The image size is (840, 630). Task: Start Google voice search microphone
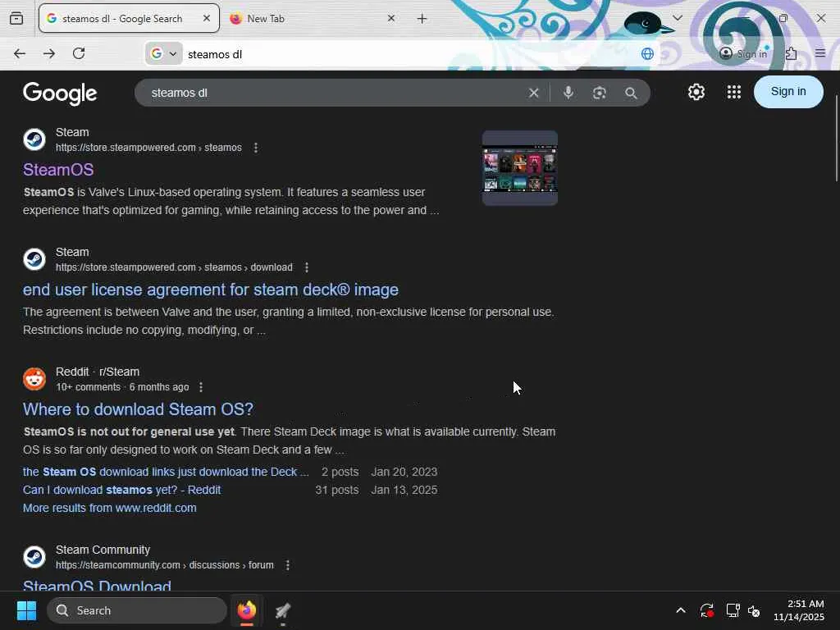click(568, 93)
